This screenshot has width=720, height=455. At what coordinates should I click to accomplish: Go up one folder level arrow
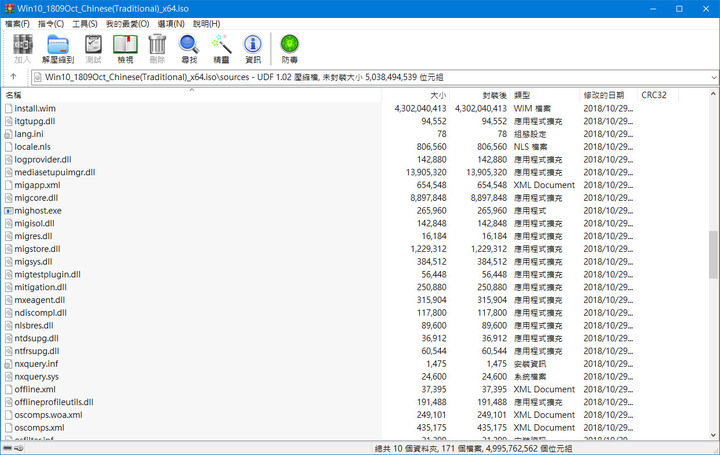pos(13,77)
